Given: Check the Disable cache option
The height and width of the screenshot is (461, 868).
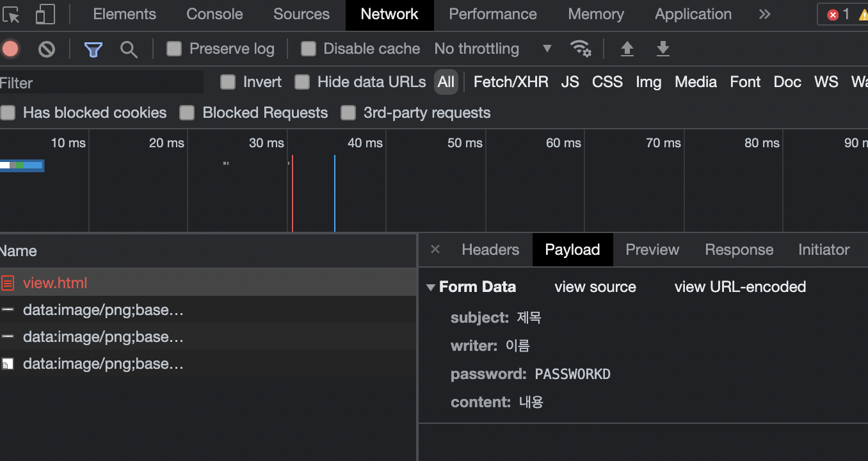Looking at the screenshot, I should coord(309,49).
